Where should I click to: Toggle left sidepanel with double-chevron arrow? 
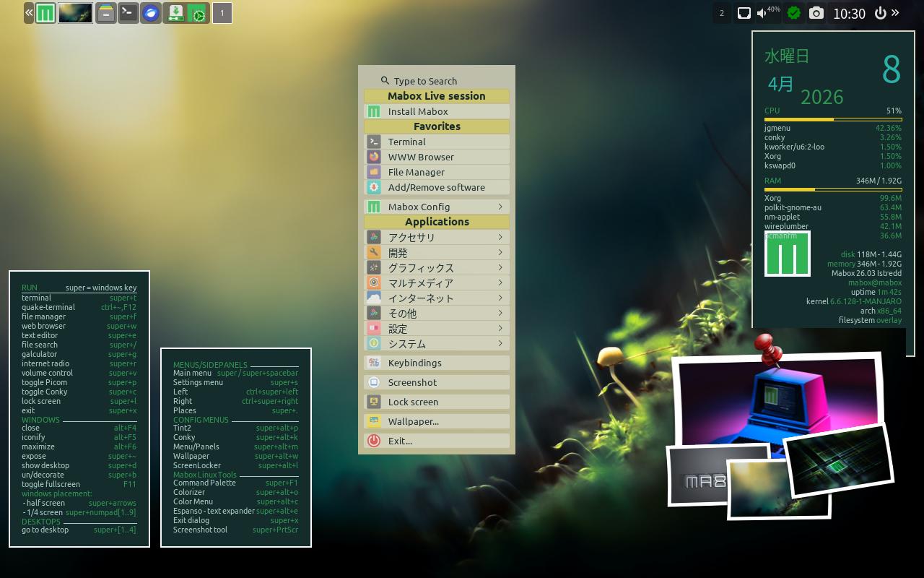[x=29, y=13]
